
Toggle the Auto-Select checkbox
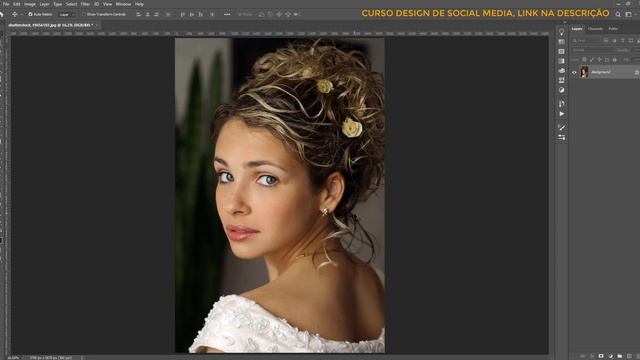coord(30,14)
